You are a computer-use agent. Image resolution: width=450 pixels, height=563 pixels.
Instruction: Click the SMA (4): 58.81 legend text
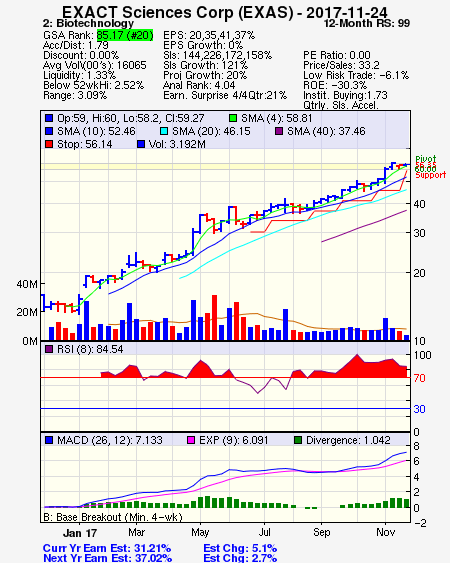pos(277,118)
